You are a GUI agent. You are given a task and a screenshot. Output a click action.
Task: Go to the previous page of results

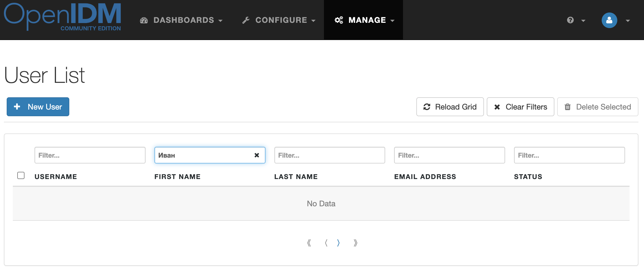click(x=326, y=243)
